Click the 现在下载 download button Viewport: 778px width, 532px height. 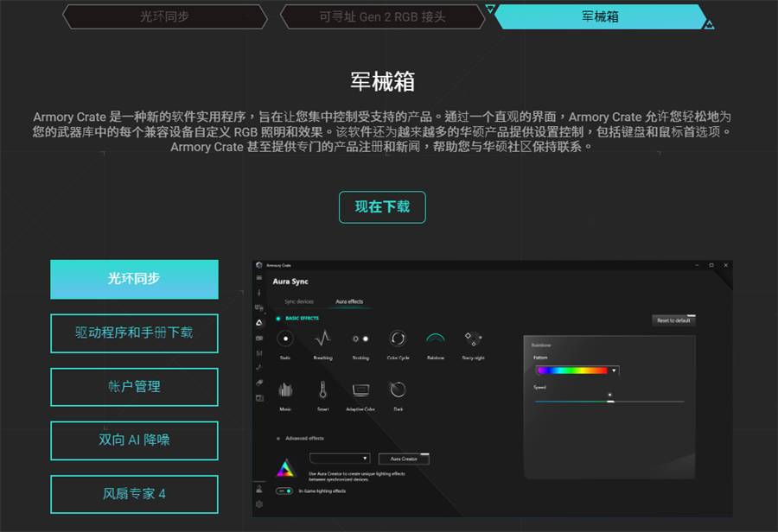[382, 207]
